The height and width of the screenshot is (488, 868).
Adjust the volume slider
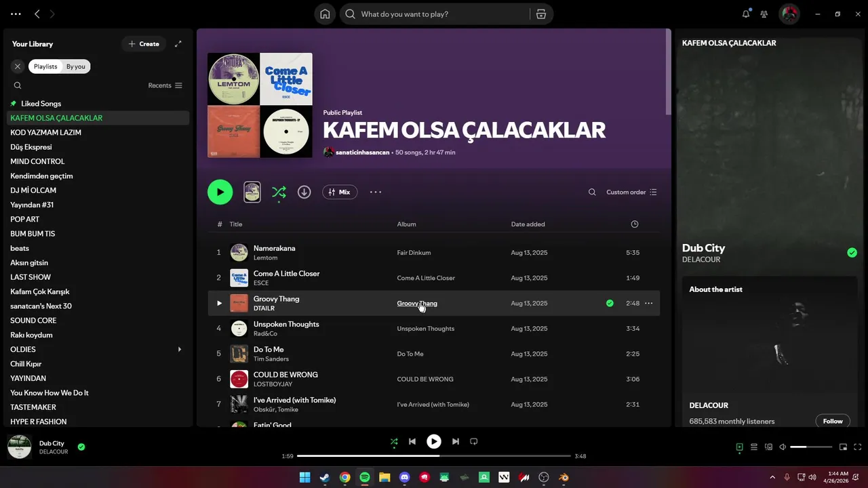click(811, 447)
